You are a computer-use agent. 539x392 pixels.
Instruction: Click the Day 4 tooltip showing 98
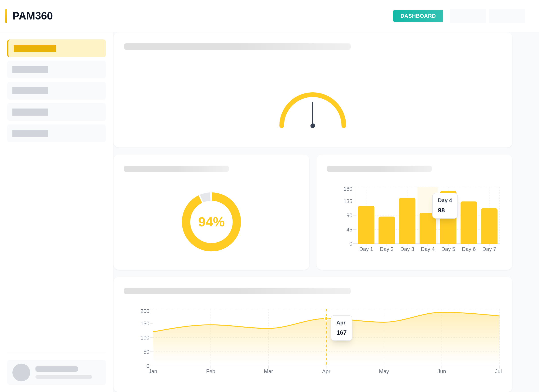click(445, 206)
